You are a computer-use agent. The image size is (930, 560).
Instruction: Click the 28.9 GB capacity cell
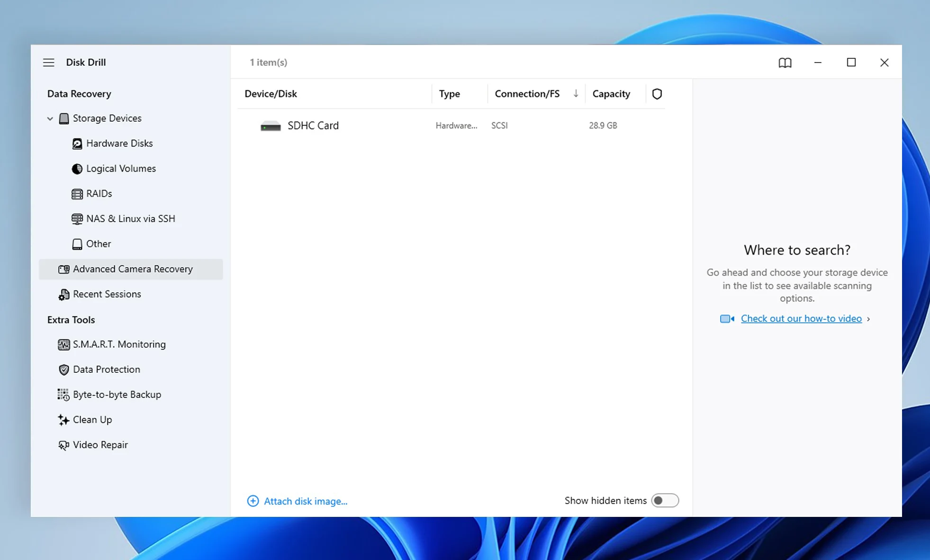coord(603,126)
